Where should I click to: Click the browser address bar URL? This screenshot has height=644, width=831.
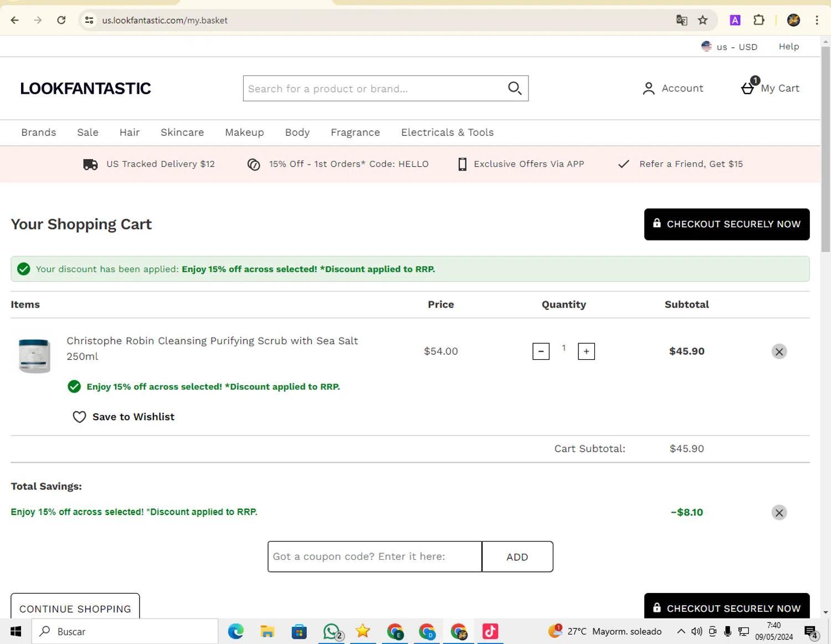(x=165, y=21)
